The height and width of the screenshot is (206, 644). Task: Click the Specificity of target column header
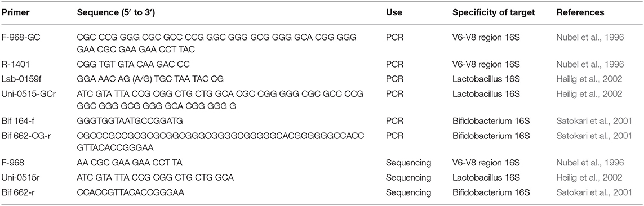click(494, 12)
